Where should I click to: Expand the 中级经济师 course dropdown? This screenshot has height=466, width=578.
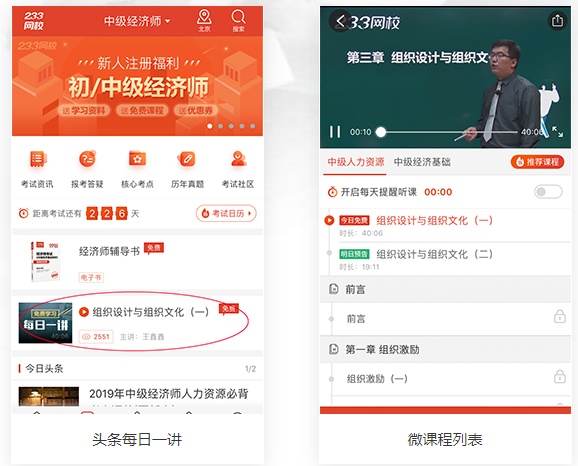(x=137, y=21)
